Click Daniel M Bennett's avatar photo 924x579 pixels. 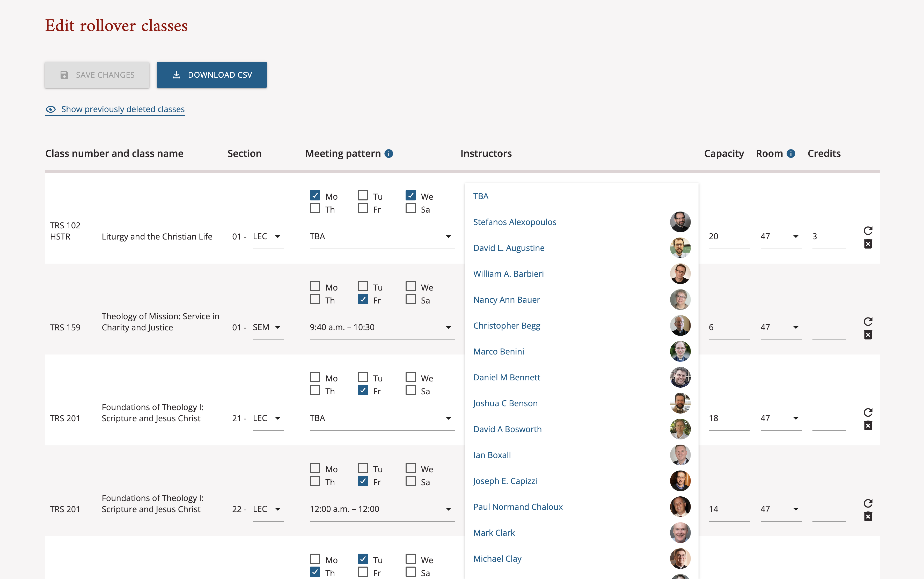pyautogui.click(x=680, y=378)
